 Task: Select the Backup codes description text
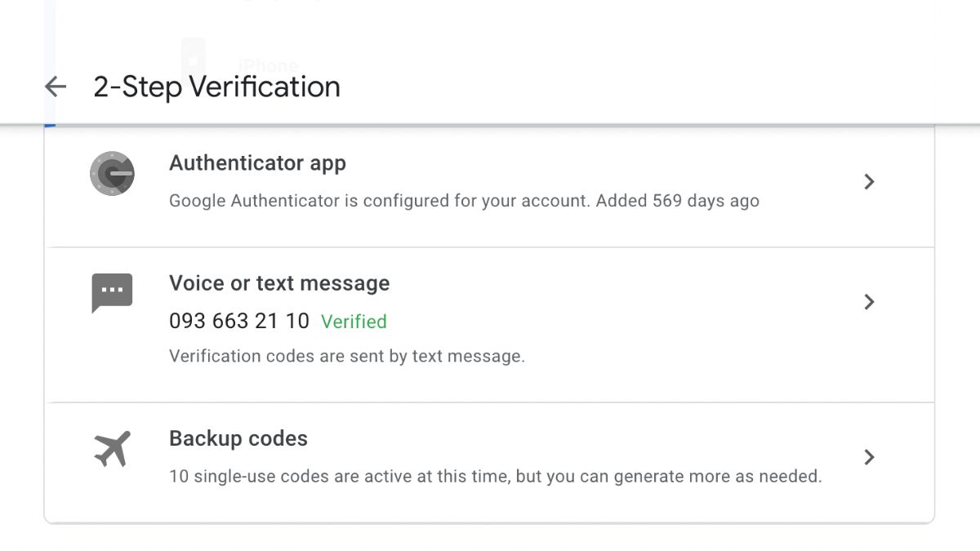click(495, 476)
